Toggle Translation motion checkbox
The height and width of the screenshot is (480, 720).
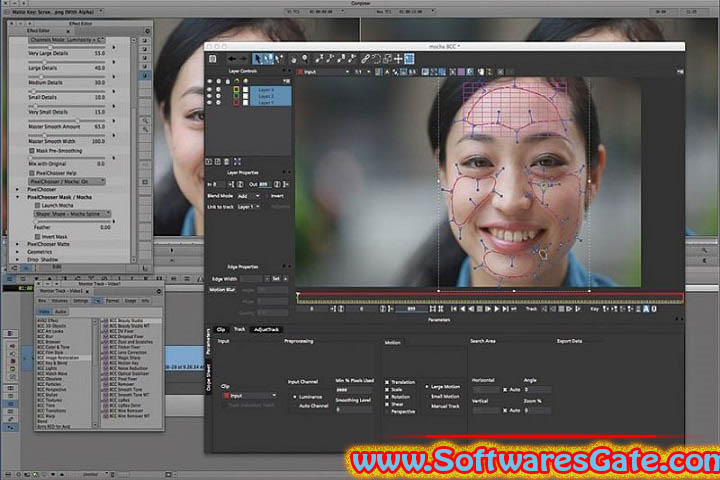387,382
